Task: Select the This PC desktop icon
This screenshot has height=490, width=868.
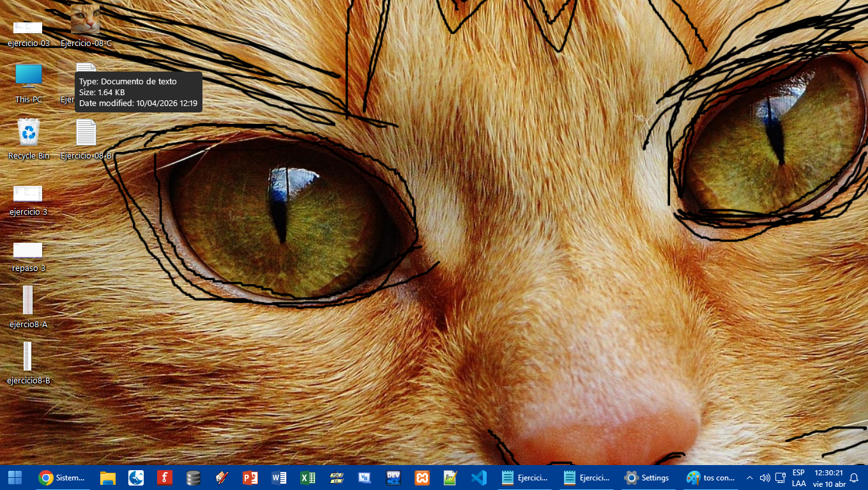Action: tap(29, 82)
